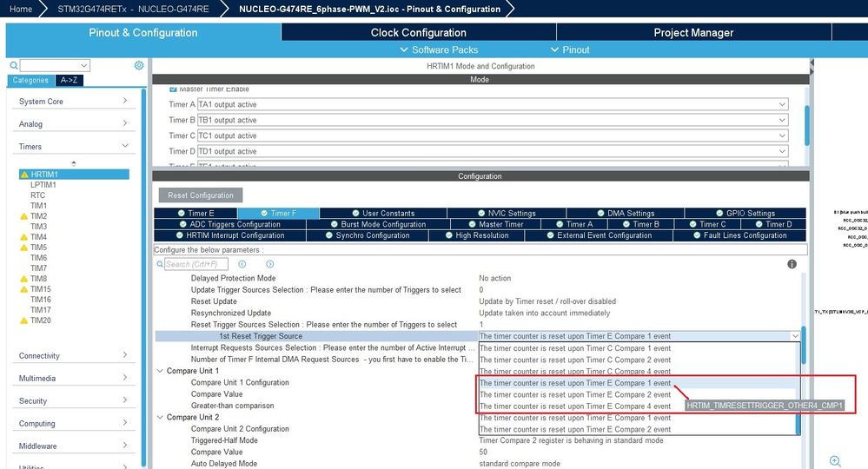Open the Timer B output mode dropdown

point(493,120)
